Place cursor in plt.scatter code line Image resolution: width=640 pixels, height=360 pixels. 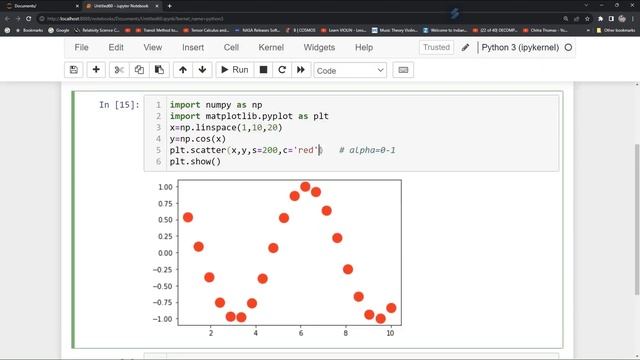(246, 150)
